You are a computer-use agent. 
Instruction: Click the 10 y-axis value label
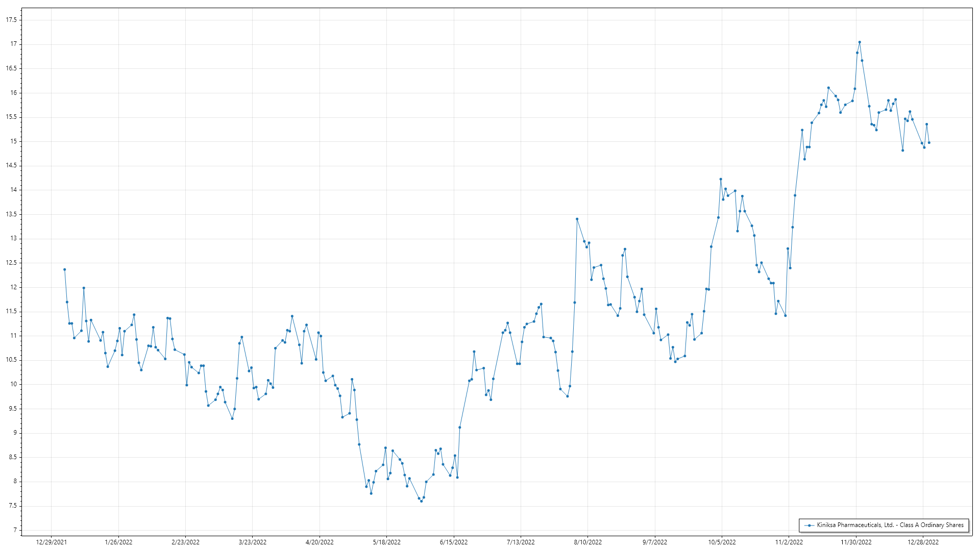pyautogui.click(x=14, y=384)
